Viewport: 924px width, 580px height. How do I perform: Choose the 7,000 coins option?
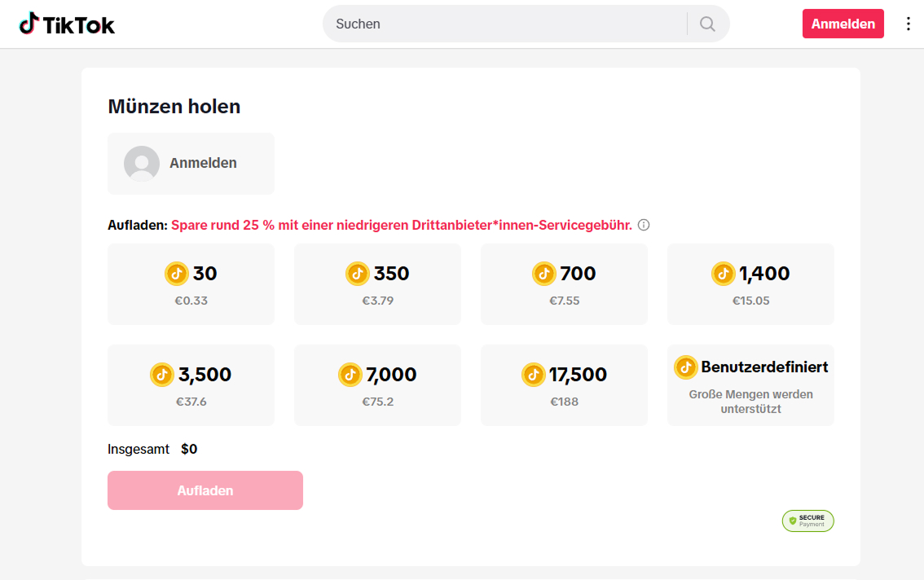click(x=377, y=384)
